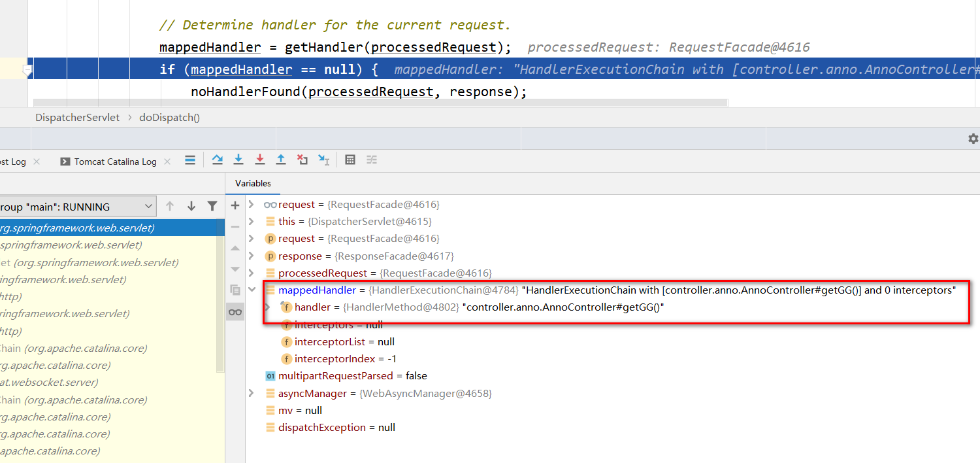Viewport: 980px width, 463px height.
Task: Expand the watched request variable node
Action: click(x=252, y=205)
